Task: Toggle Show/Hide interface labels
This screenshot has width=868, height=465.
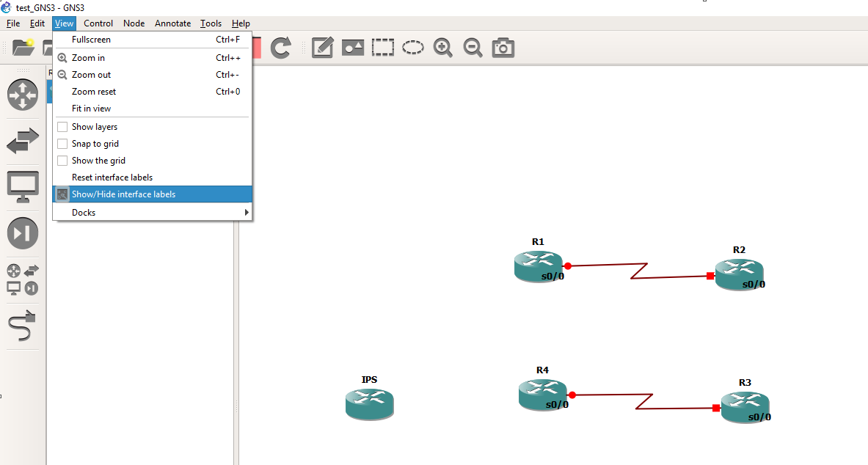Action: 152,194
